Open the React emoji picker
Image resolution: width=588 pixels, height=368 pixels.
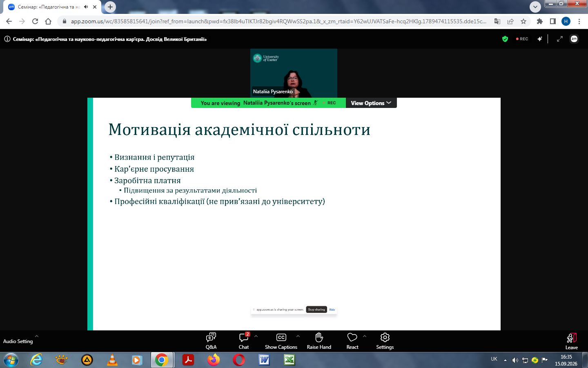(x=352, y=341)
